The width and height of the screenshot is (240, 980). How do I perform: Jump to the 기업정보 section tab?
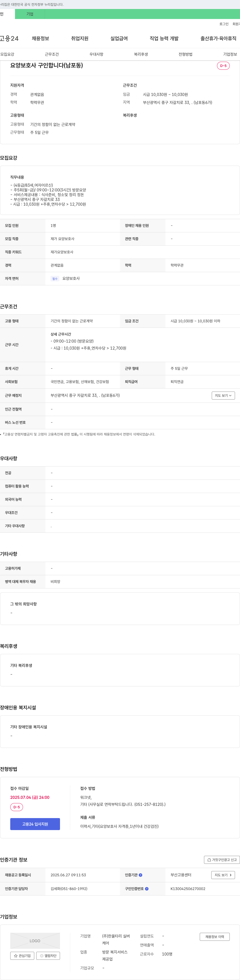click(x=230, y=54)
